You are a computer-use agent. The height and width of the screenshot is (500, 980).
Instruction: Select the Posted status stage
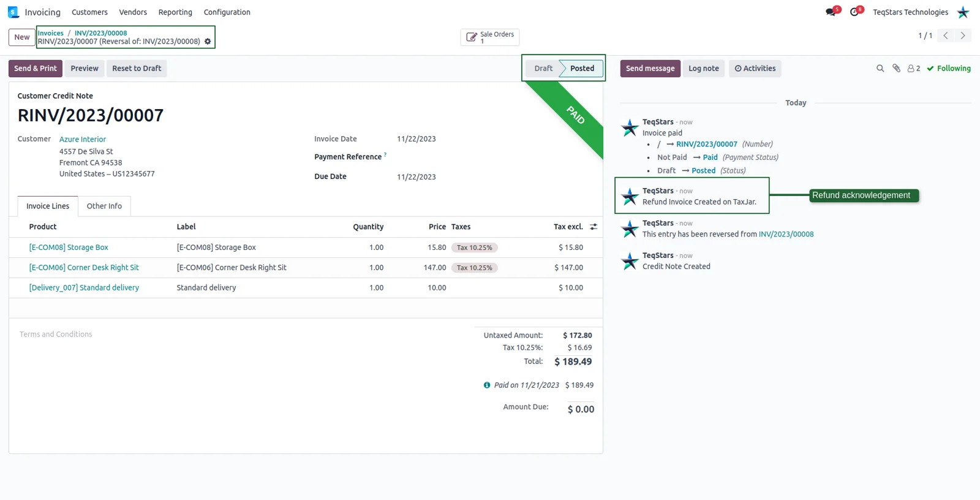(582, 69)
